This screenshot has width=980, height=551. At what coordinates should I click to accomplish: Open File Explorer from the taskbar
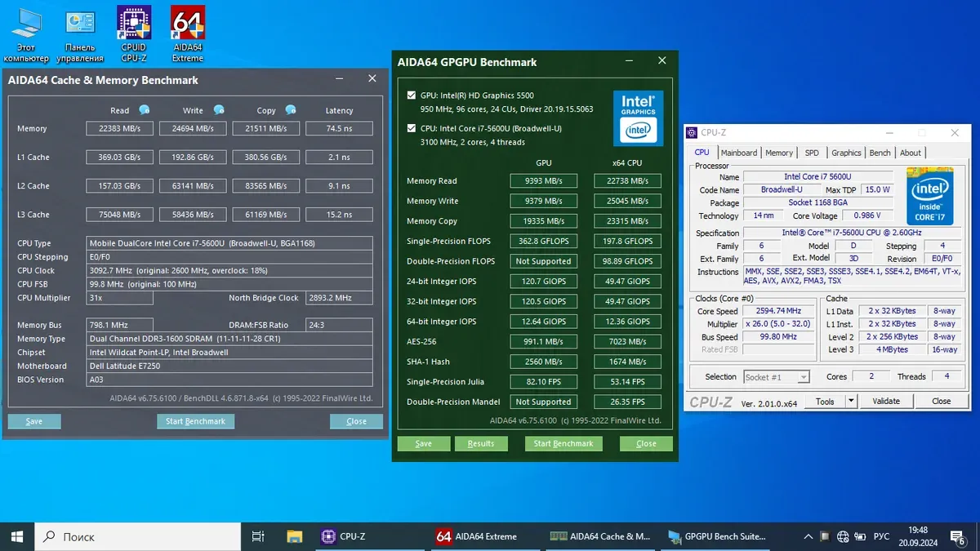tap(296, 536)
